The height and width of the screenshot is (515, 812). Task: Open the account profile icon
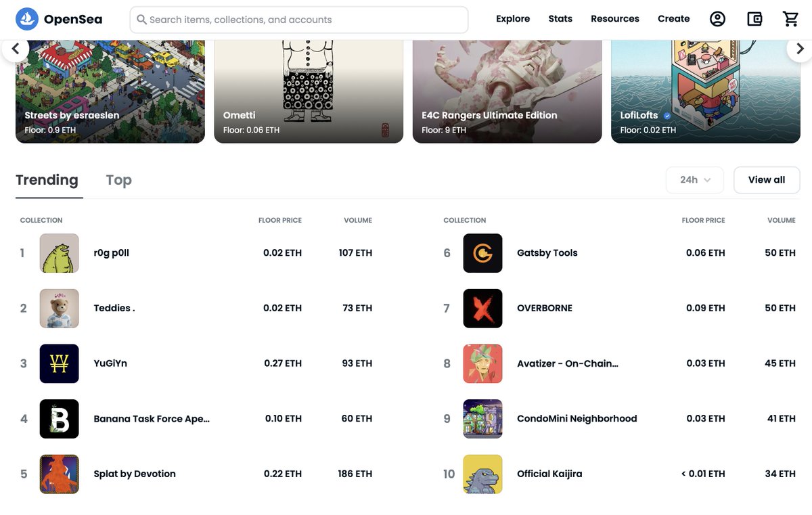tap(717, 19)
